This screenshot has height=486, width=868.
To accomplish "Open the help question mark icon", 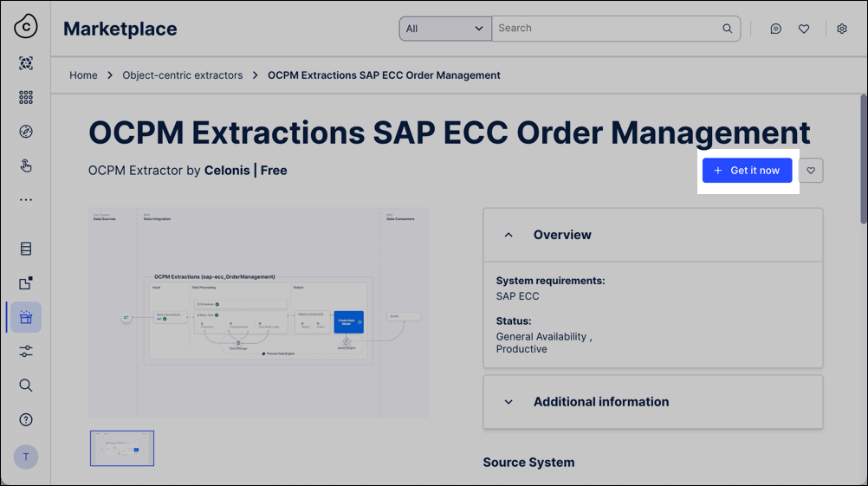I will [26, 420].
